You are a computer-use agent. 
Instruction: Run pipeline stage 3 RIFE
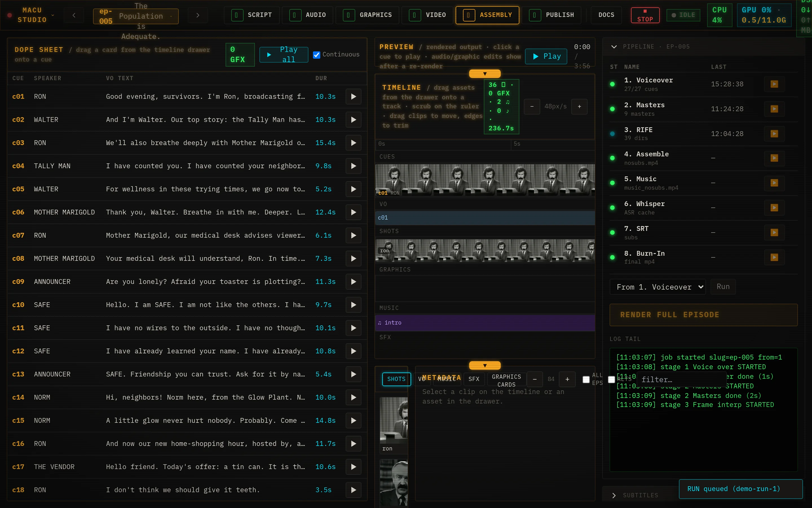click(774, 134)
